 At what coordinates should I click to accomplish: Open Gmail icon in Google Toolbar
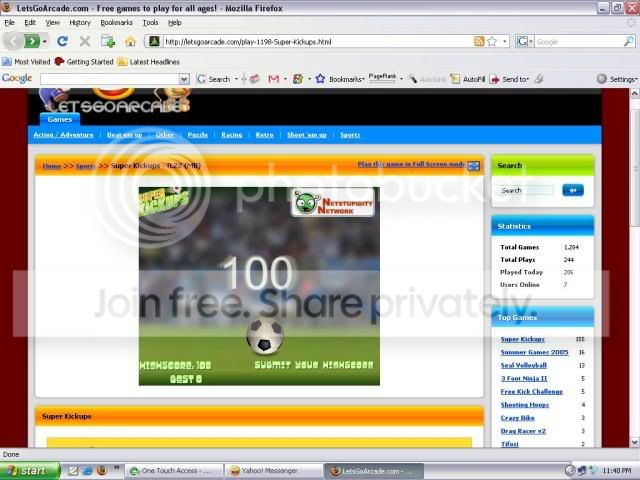[273, 79]
